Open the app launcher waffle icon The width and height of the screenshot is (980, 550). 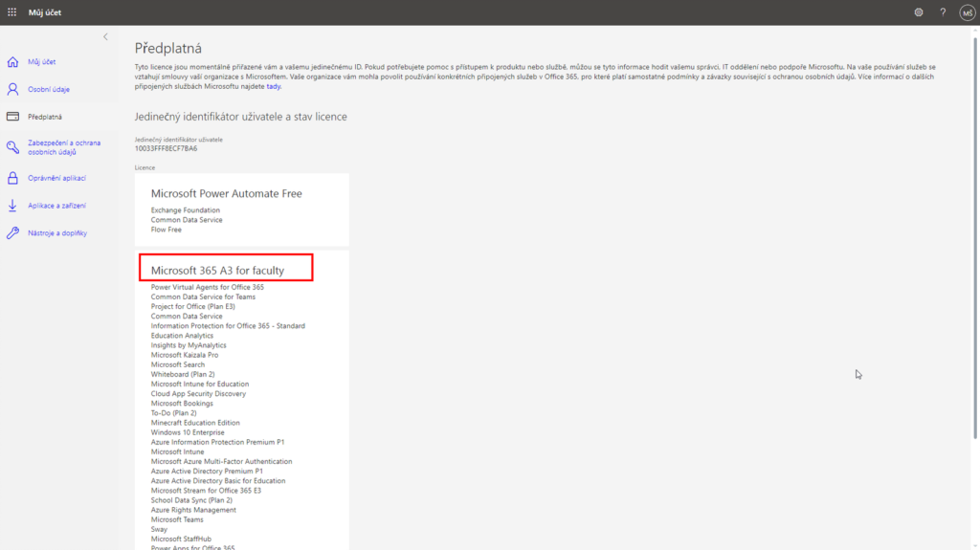tap(11, 12)
